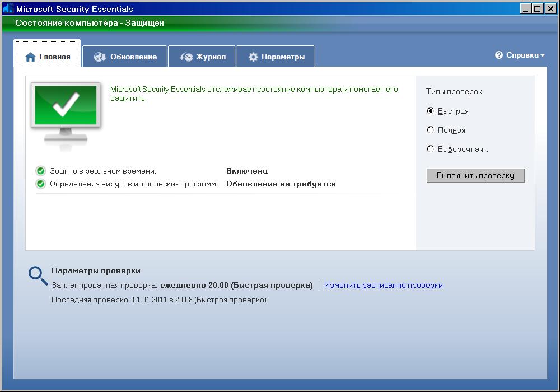Click the Обновление не требуется status text
The width and height of the screenshot is (560, 392).
pos(281,184)
